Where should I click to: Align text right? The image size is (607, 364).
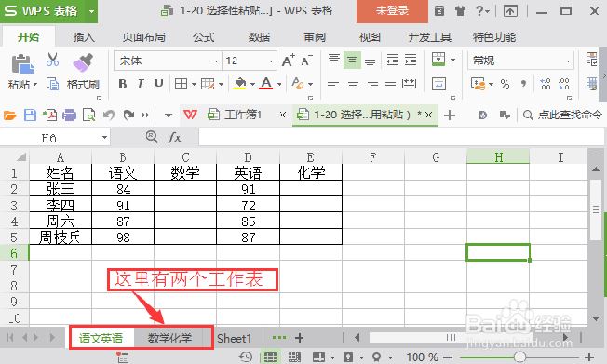tap(372, 85)
